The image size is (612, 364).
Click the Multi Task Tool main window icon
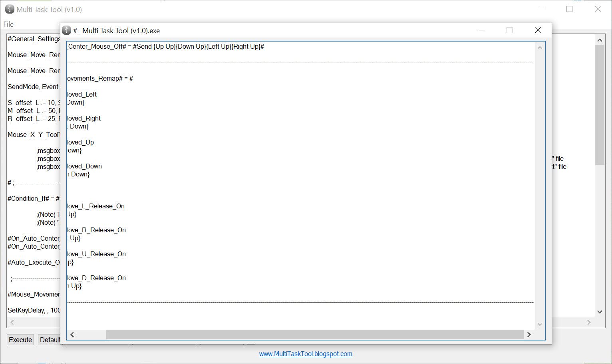point(10,9)
